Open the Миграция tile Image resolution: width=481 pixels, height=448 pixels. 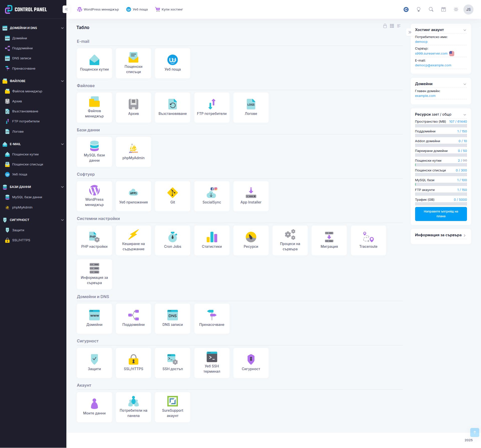point(329,241)
